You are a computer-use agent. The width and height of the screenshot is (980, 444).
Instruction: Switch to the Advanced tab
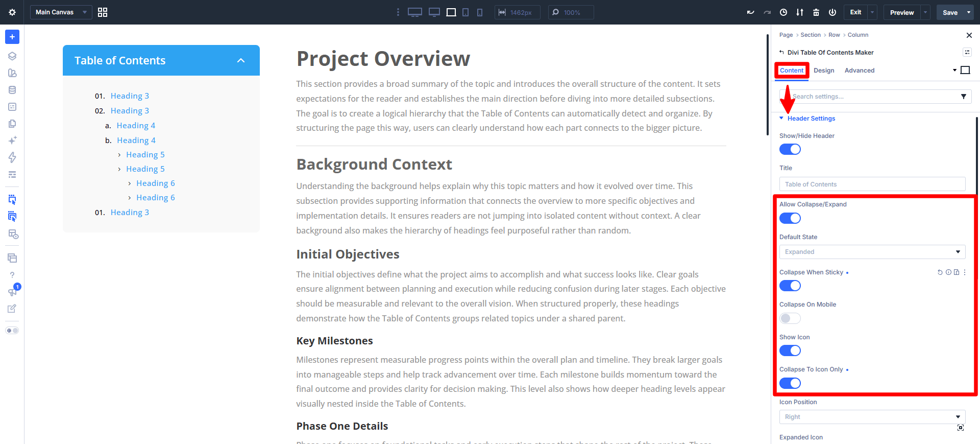pos(860,71)
